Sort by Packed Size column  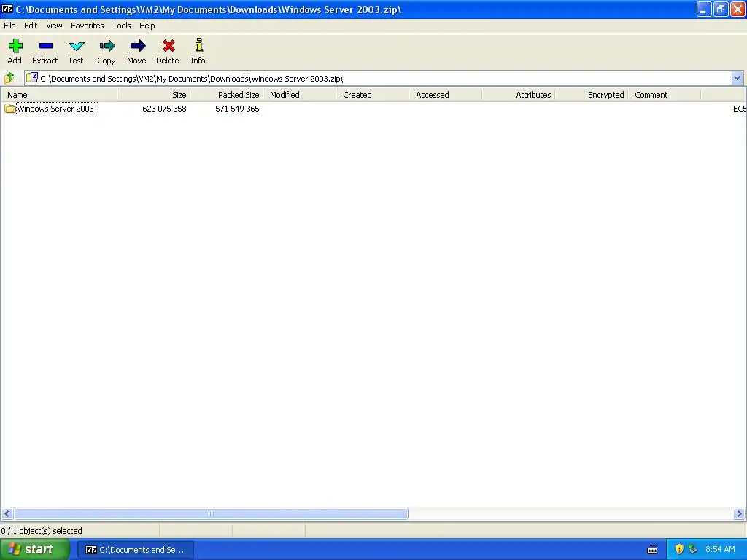pos(226,95)
